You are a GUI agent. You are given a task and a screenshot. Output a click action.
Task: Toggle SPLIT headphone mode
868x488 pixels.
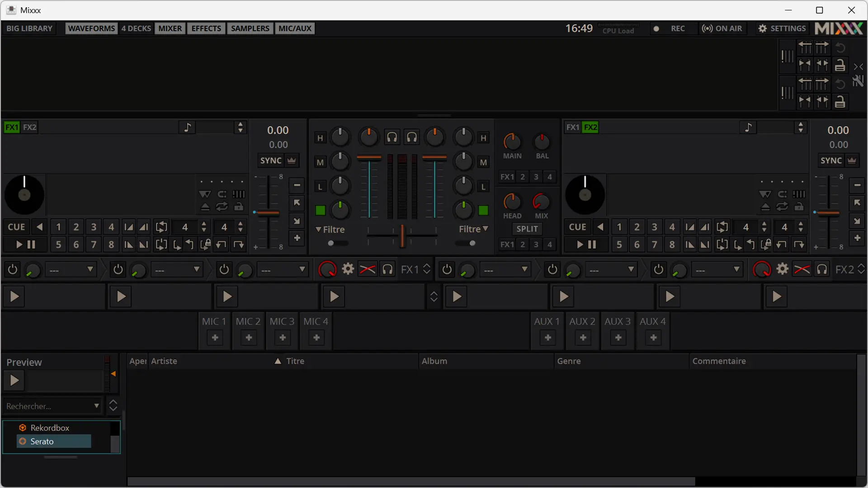pos(527,229)
